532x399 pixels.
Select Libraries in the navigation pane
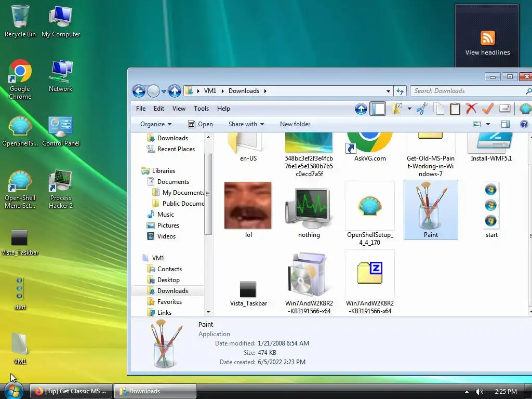pyautogui.click(x=158, y=171)
